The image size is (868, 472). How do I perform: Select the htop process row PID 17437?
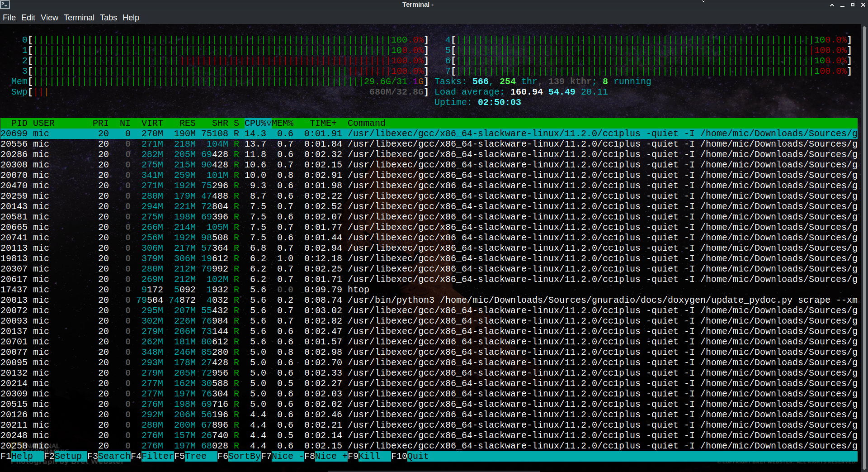(181, 290)
